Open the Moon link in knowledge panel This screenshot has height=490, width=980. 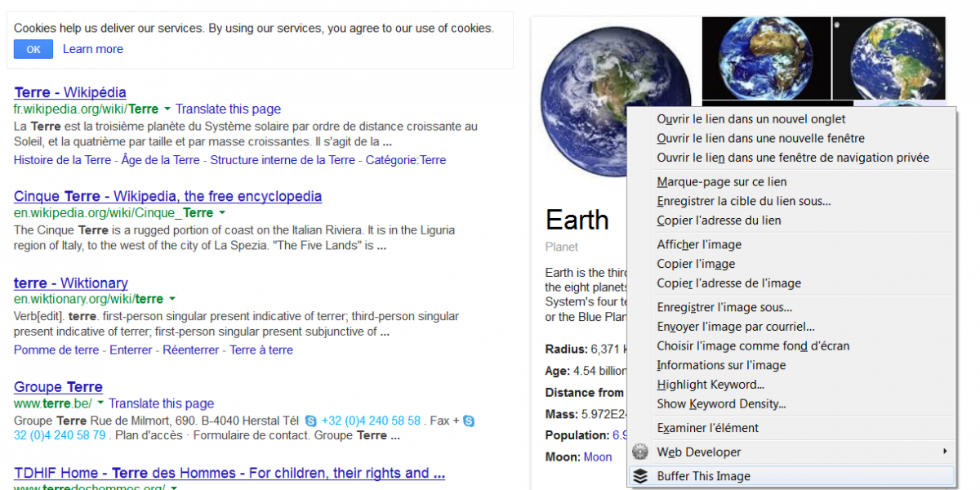click(x=598, y=457)
